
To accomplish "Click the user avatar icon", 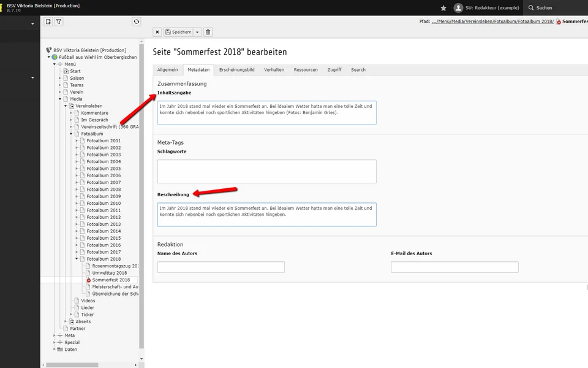I will (458, 8).
